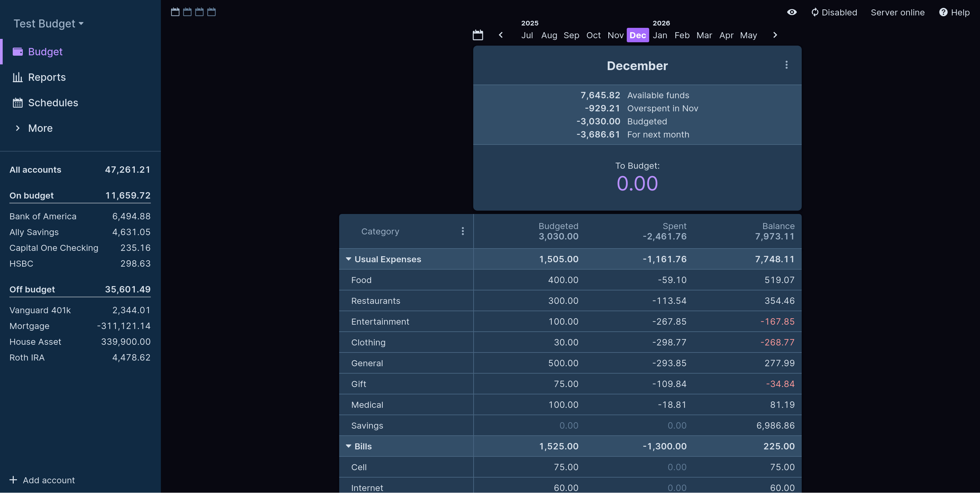Select the Oct month tab
Screen dimensions: 980x493
[594, 35]
